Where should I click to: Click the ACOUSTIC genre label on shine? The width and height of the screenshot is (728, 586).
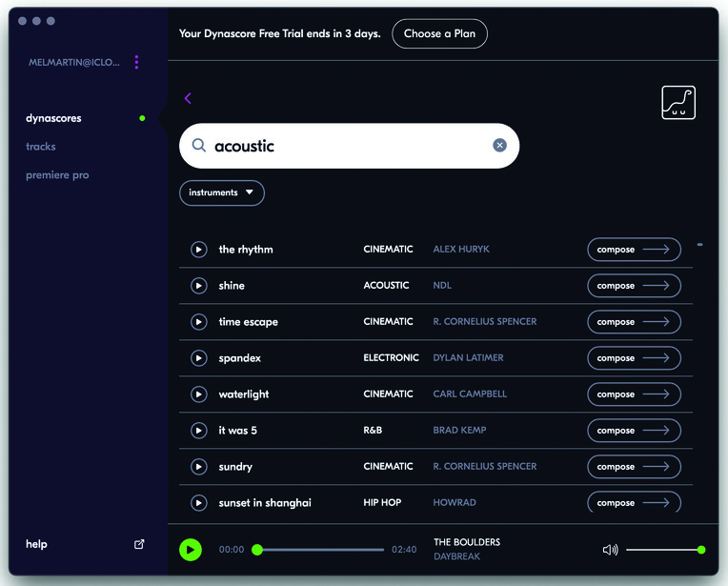click(x=386, y=286)
